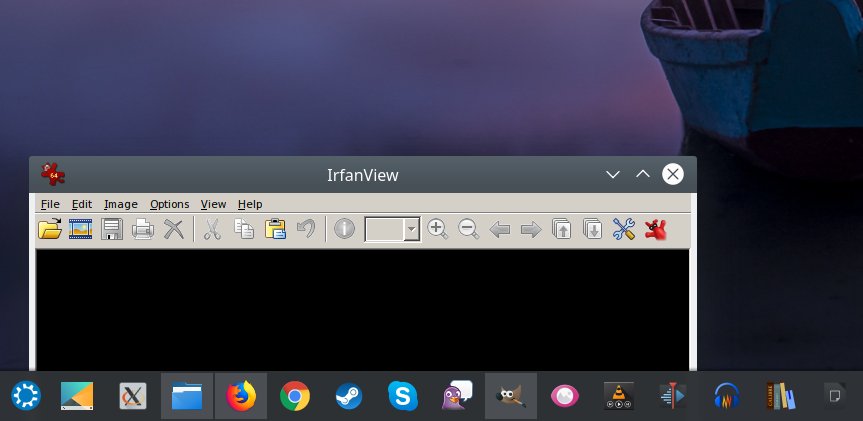This screenshot has width=863, height=421.
Task: Maximize IrfanView with up chevron button
Action: 643,174
